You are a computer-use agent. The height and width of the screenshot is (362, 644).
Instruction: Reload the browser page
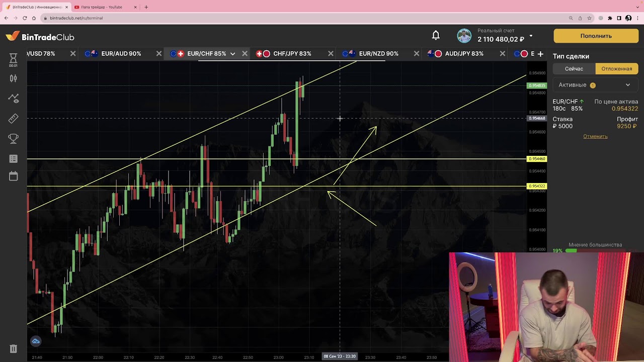point(25,18)
